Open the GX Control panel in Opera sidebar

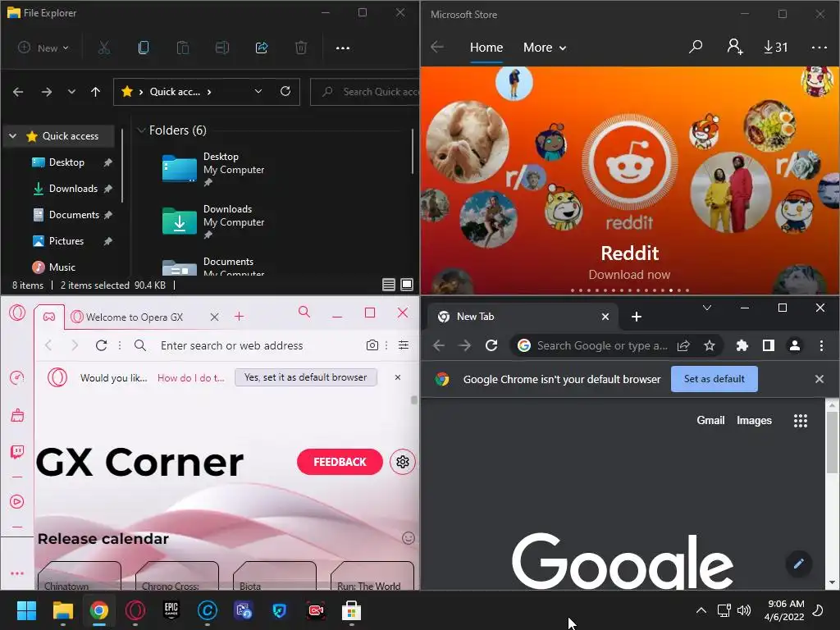click(x=17, y=377)
